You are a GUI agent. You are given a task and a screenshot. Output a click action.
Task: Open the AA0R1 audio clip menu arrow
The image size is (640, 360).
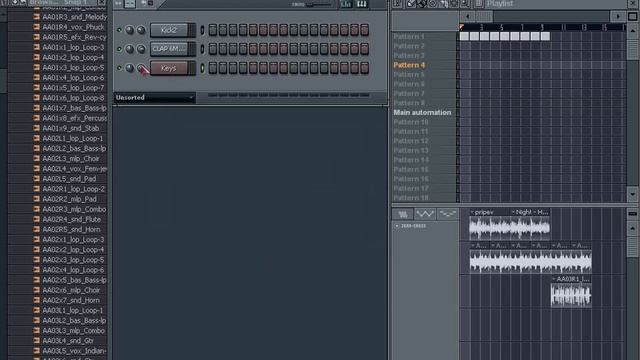554,279
